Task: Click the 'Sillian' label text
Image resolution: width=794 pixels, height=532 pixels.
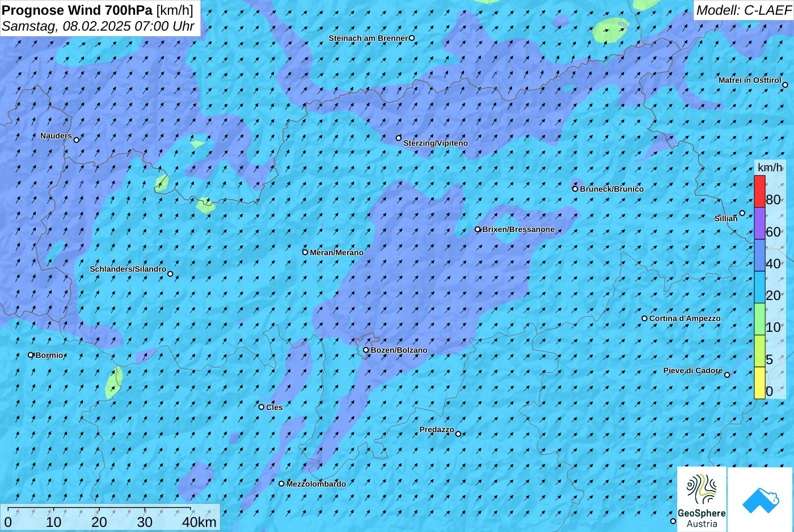Action: click(726, 218)
